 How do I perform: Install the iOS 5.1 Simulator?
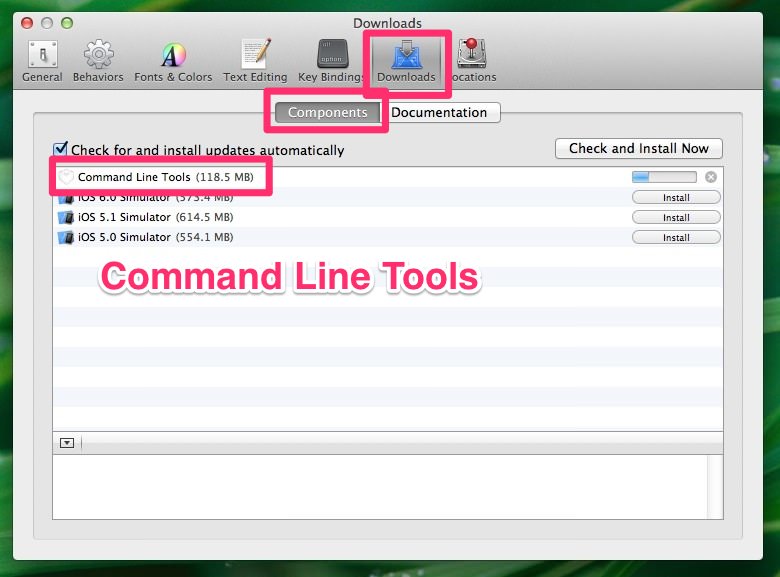pyautogui.click(x=676, y=217)
